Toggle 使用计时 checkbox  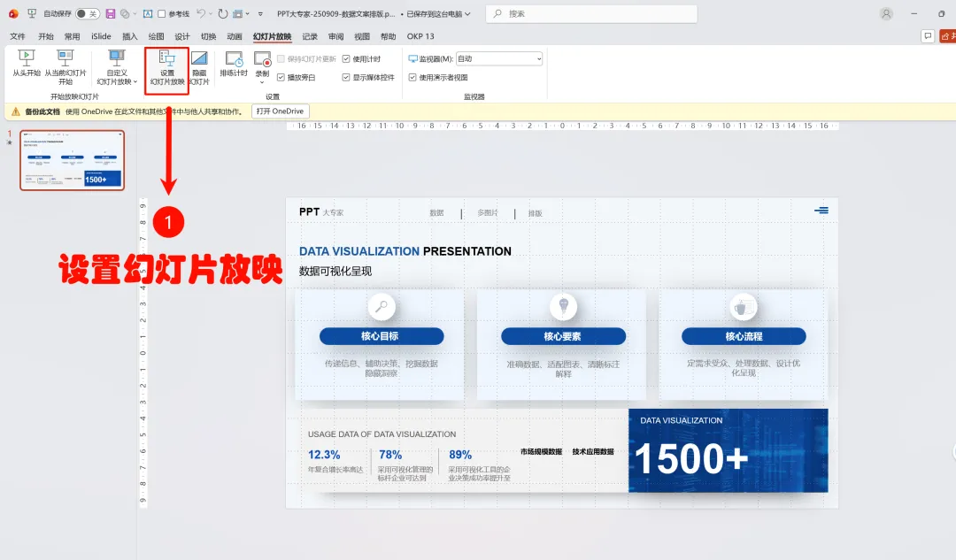346,59
